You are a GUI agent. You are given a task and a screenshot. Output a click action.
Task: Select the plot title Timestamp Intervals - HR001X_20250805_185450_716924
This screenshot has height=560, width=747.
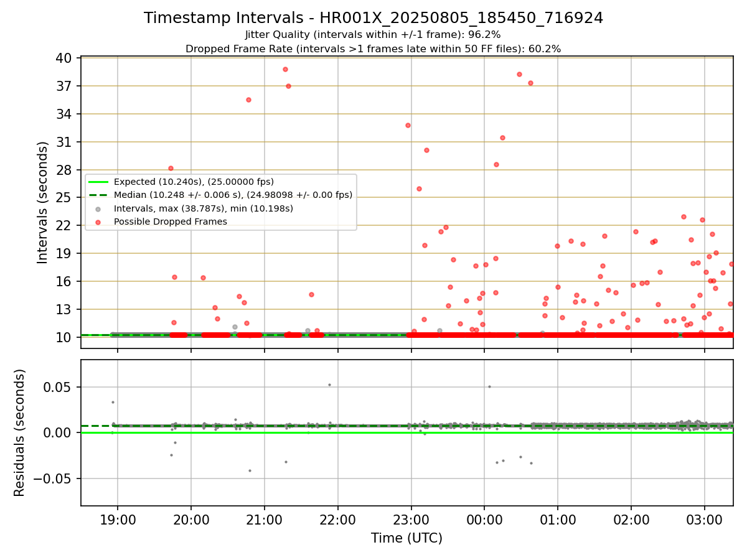[x=374, y=18]
